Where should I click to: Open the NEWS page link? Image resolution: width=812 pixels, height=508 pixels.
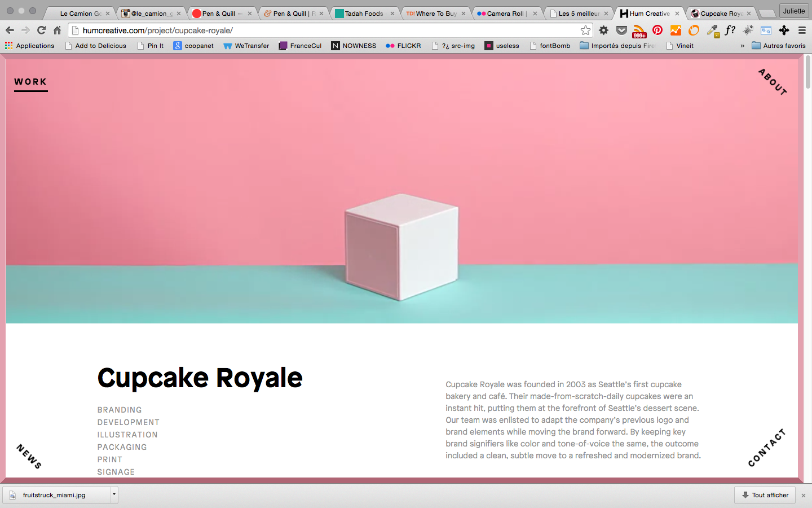(29, 456)
